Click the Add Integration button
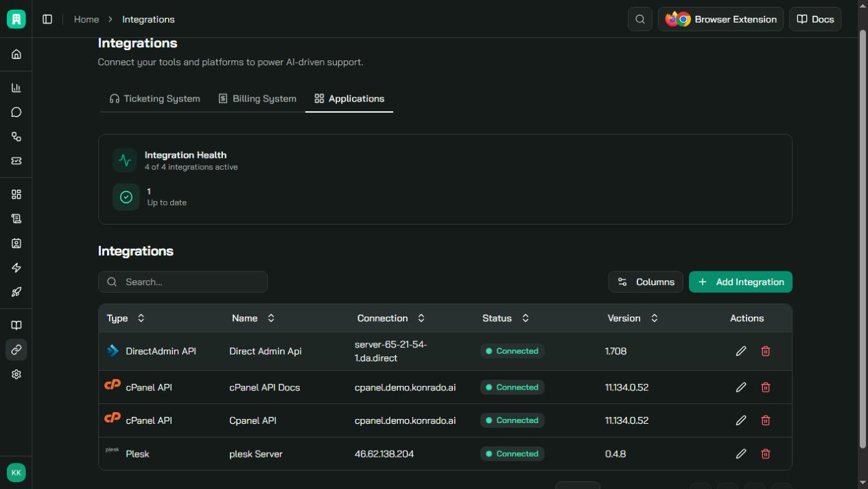868x489 pixels. coord(740,282)
